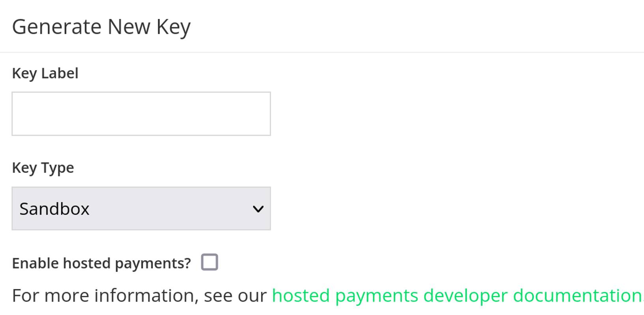Select Sandbox in the Key Type selector
Screen dimensions: 644x315
click(x=141, y=208)
